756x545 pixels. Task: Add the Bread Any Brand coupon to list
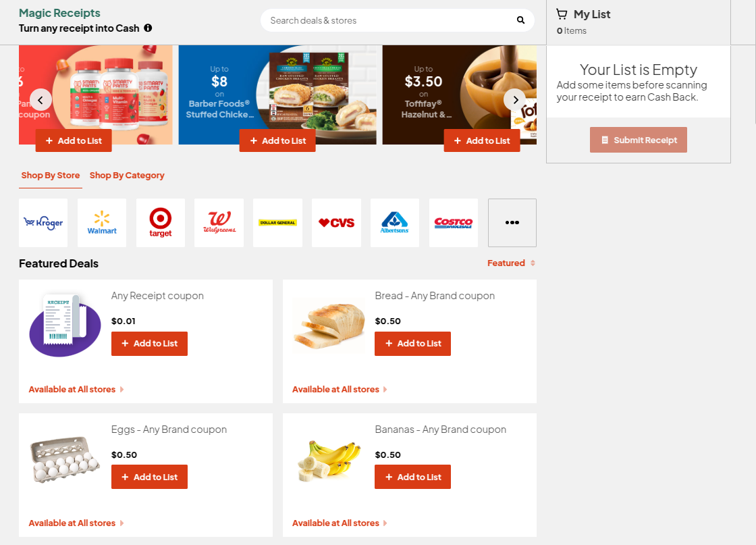tap(412, 343)
